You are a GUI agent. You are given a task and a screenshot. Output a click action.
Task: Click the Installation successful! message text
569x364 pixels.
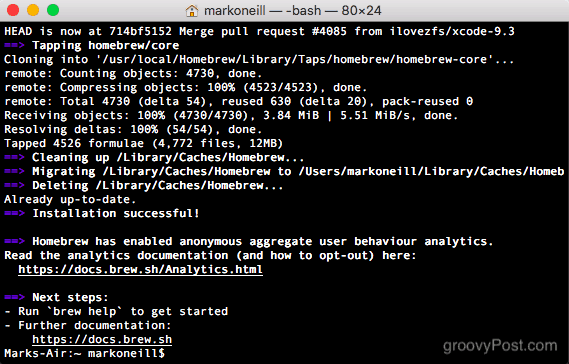[116, 213]
